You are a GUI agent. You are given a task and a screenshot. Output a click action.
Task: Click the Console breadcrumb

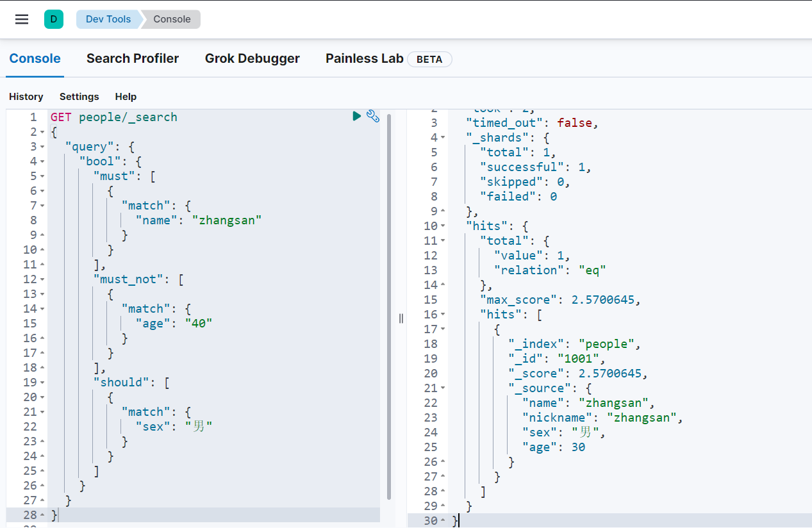pyautogui.click(x=172, y=19)
